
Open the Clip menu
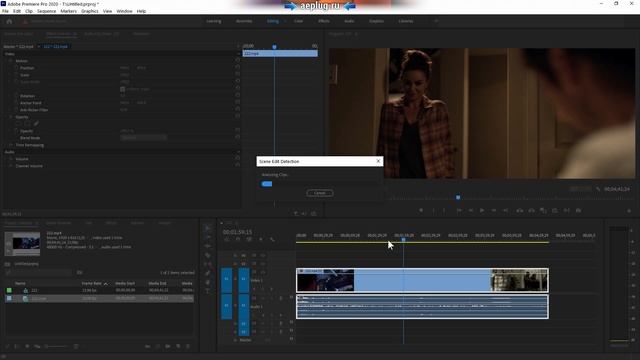29,11
